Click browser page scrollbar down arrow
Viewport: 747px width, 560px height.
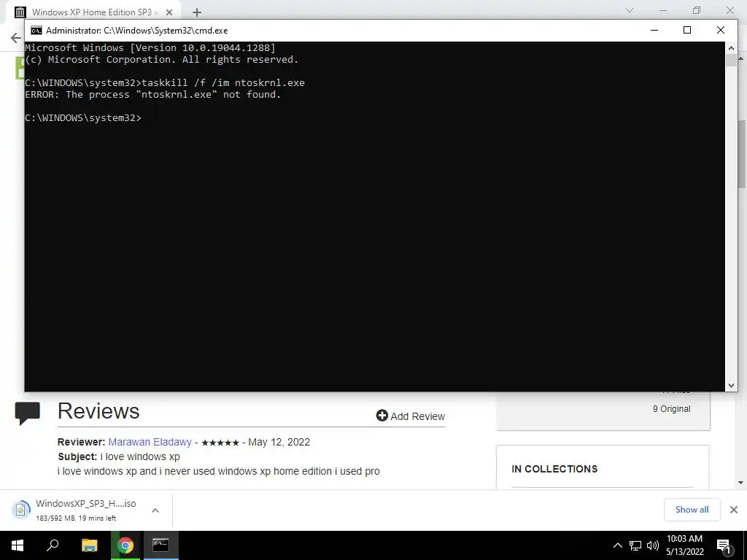tap(741, 483)
